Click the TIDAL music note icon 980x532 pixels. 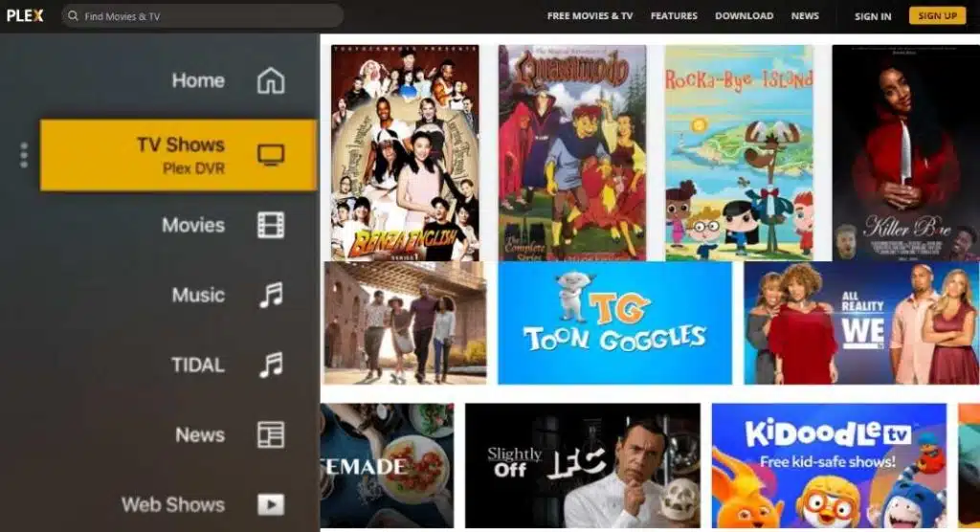point(271,366)
